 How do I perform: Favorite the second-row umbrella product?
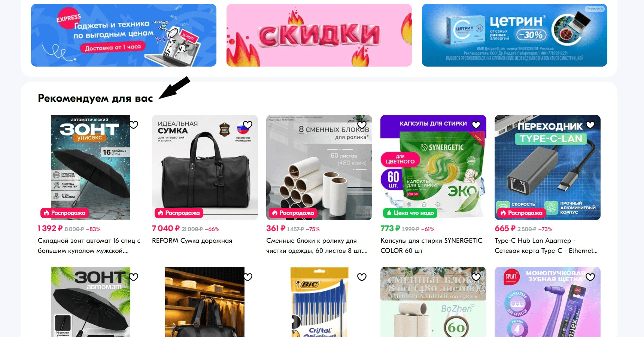click(x=134, y=277)
